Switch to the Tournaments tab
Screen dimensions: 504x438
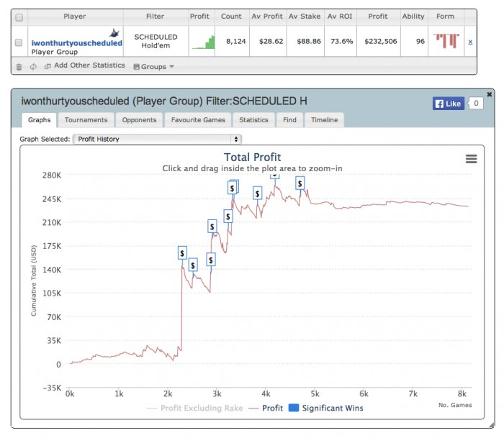click(86, 120)
